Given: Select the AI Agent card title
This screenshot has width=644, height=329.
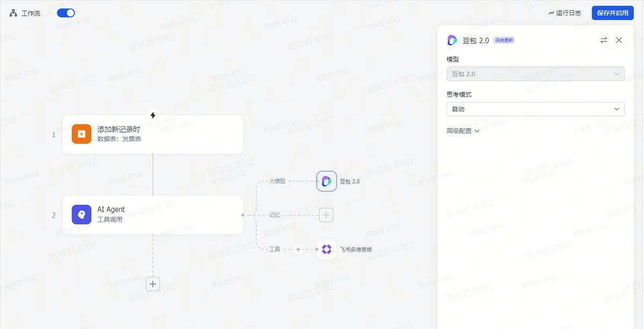Looking at the screenshot, I should pyautogui.click(x=111, y=210).
